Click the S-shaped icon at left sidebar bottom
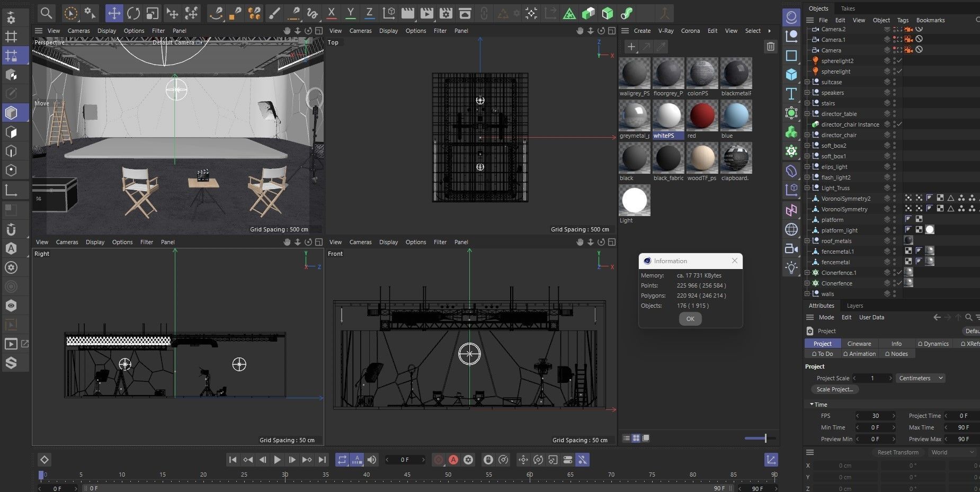This screenshot has width=980, height=492. click(x=11, y=363)
